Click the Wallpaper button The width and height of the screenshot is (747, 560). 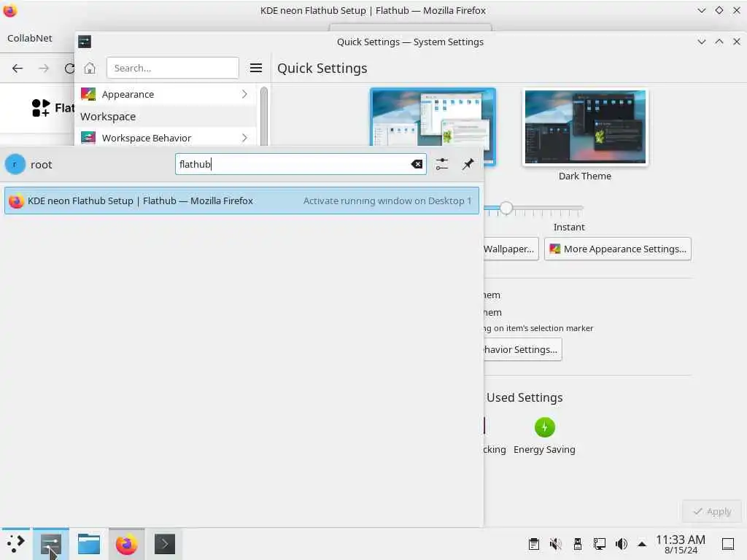pyautogui.click(x=510, y=249)
